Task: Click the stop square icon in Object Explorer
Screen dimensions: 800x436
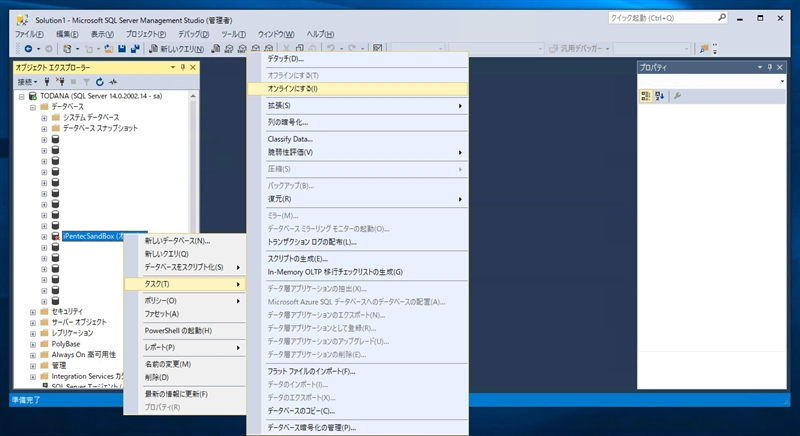Action: click(73, 82)
